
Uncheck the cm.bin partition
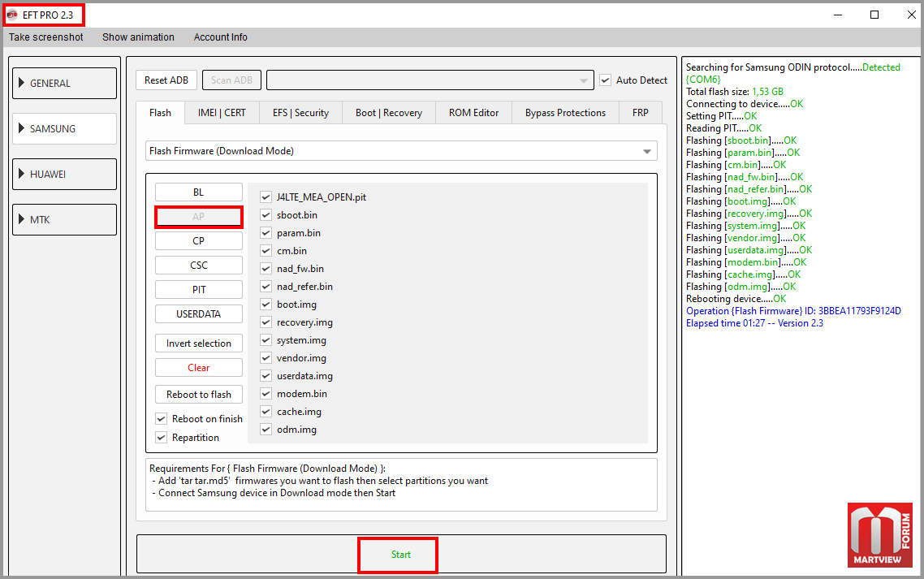(266, 251)
